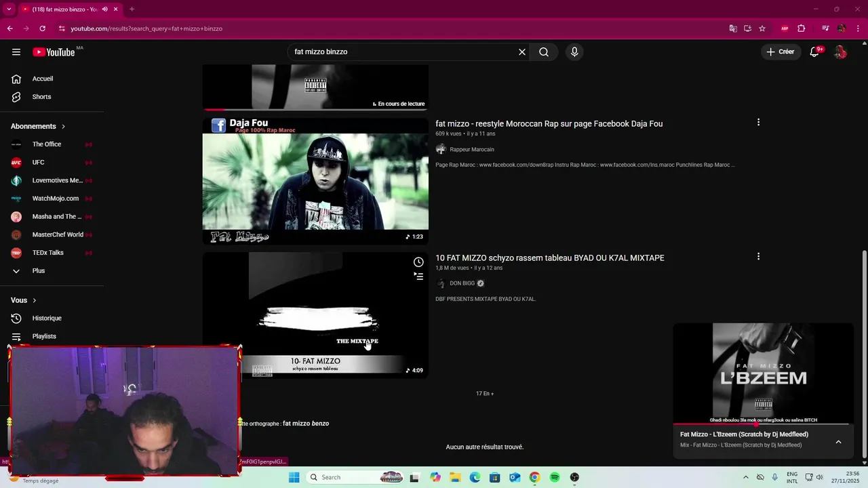The image size is (868, 488).
Task: Open the notifications bell
Action: [814, 52]
